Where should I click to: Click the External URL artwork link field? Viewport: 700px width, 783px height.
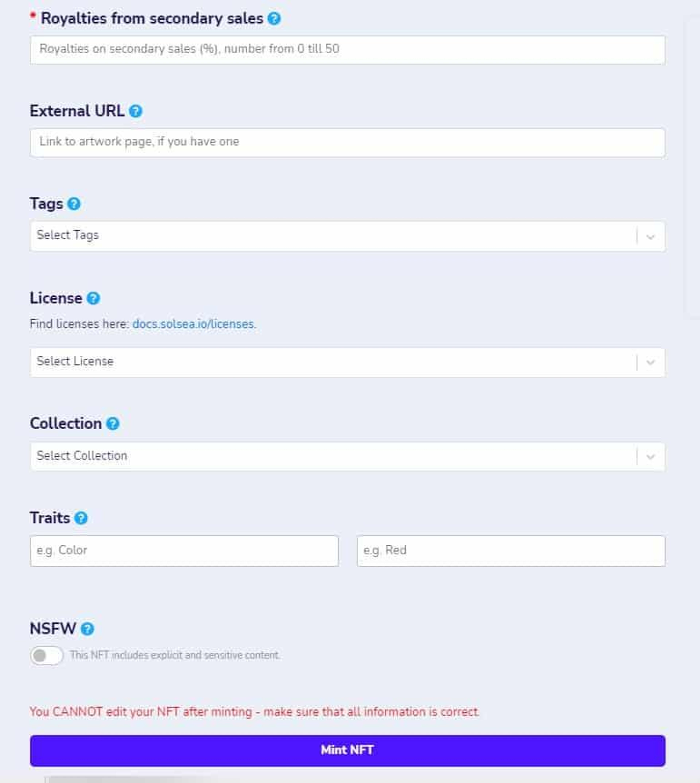coord(347,142)
